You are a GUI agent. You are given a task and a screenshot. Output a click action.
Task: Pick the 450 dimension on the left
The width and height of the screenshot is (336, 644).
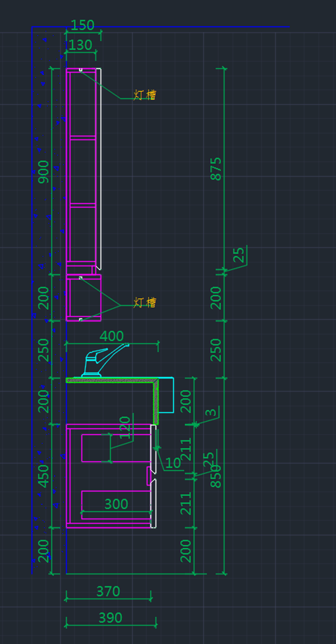coord(43,476)
